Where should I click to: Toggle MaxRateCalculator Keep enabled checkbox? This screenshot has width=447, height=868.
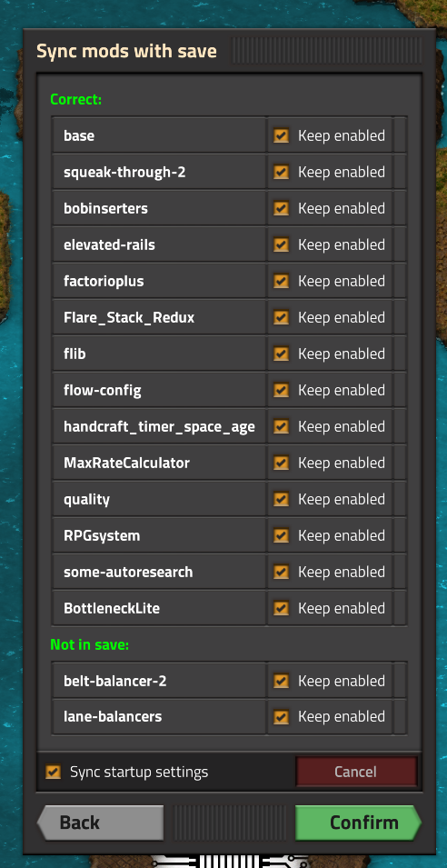coord(281,463)
